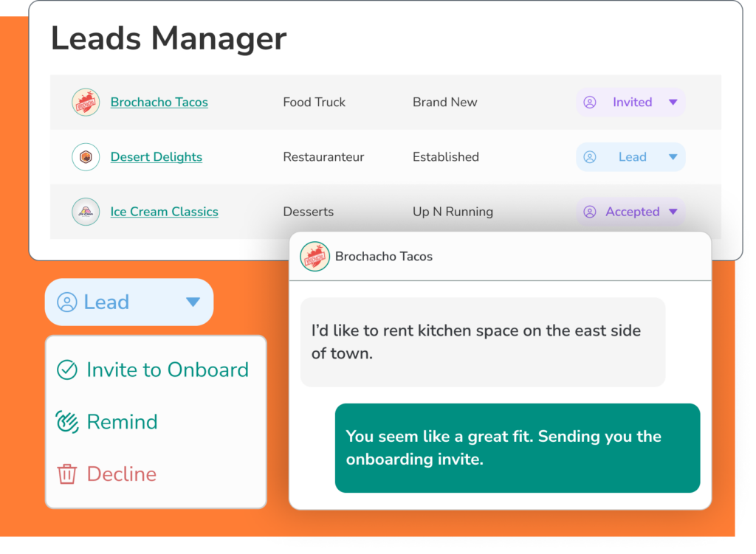Click the waving hand Remind icon

click(67, 422)
